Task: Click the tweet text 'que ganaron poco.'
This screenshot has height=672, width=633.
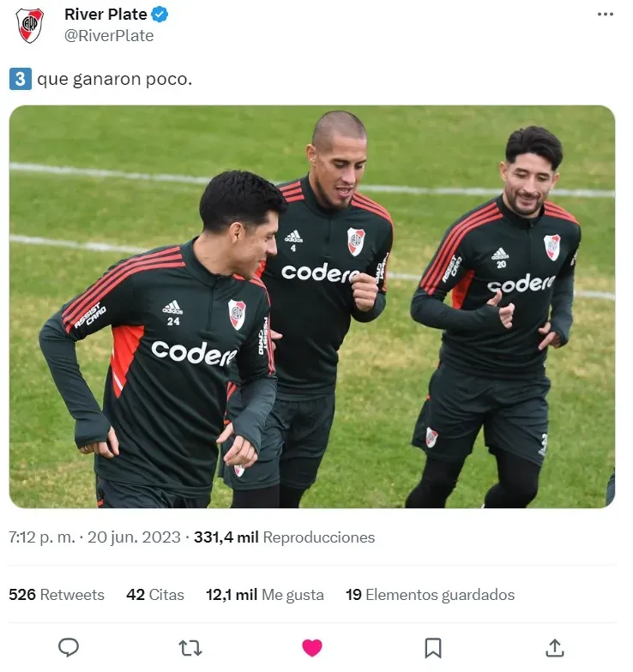Action: tap(115, 81)
